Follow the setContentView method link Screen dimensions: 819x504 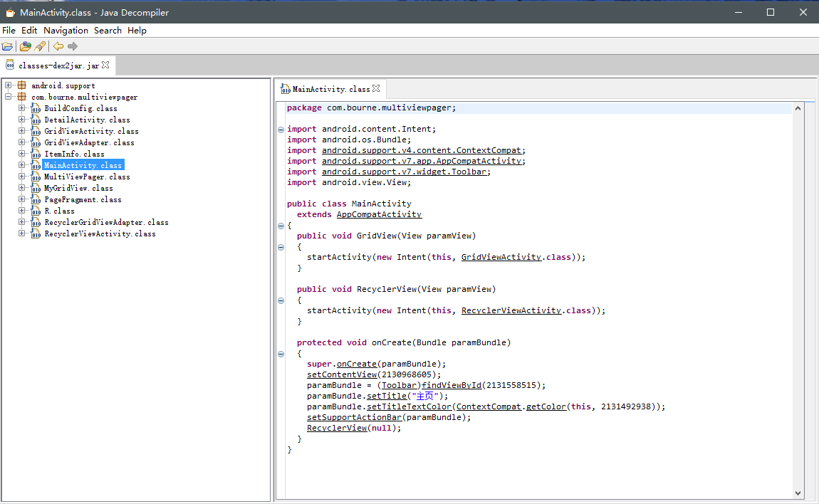click(342, 374)
